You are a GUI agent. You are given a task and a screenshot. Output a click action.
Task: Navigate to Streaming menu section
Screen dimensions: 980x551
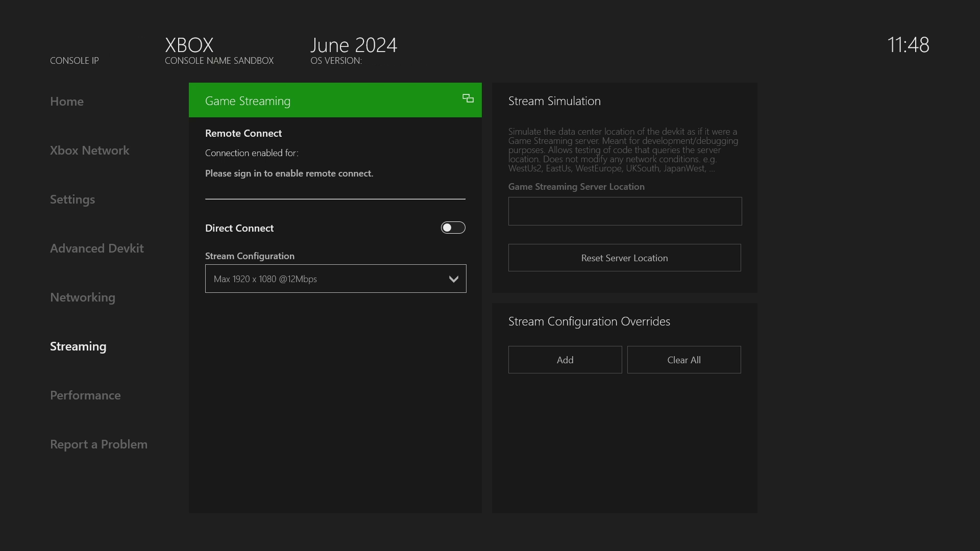pos(78,346)
